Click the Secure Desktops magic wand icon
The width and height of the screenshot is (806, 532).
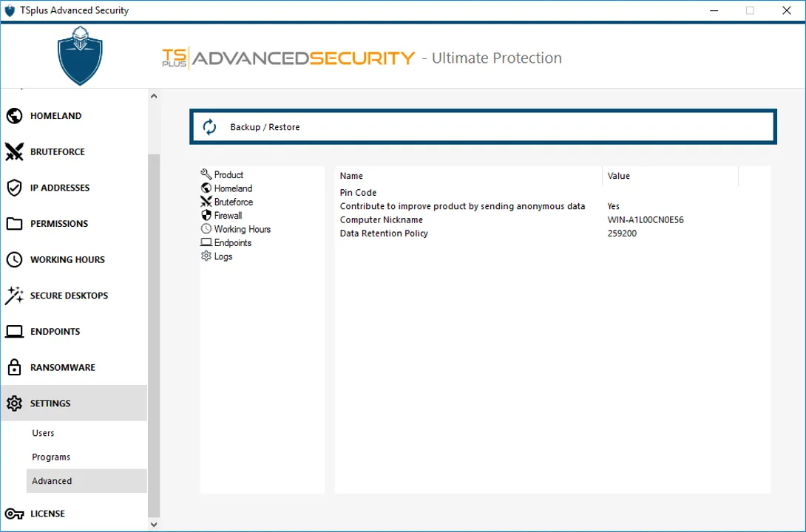tap(14, 296)
